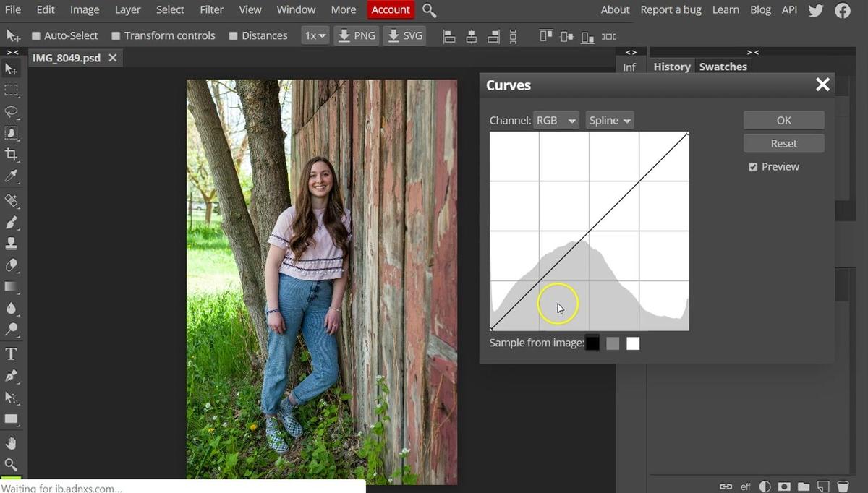This screenshot has height=493, width=868.
Task: Select the Gradient tool
Action: click(12, 287)
